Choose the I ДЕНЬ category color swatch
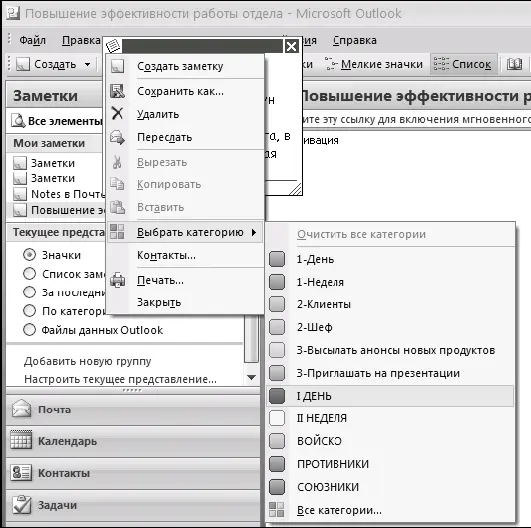Image resolution: width=531 pixels, height=528 pixels. pos(277,396)
